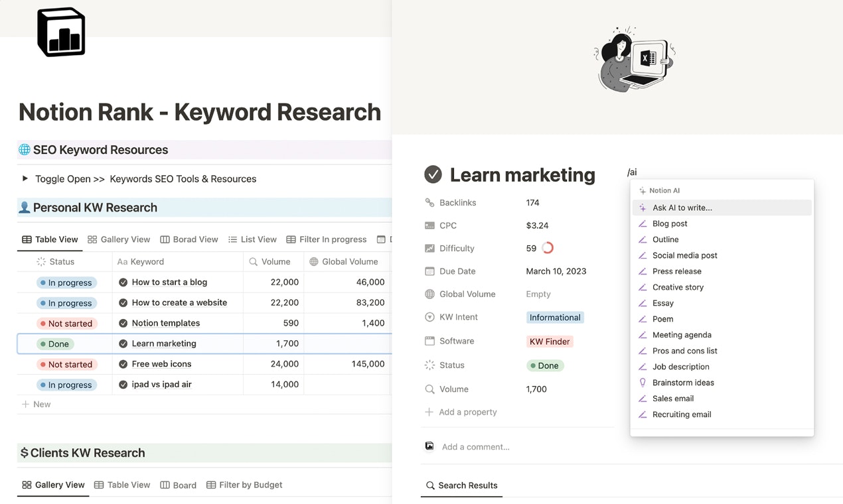Image resolution: width=843 pixels, height=504 pixels.
Task: Toggle check icon on How to start a blog
Action: click(x=123, y=283)
